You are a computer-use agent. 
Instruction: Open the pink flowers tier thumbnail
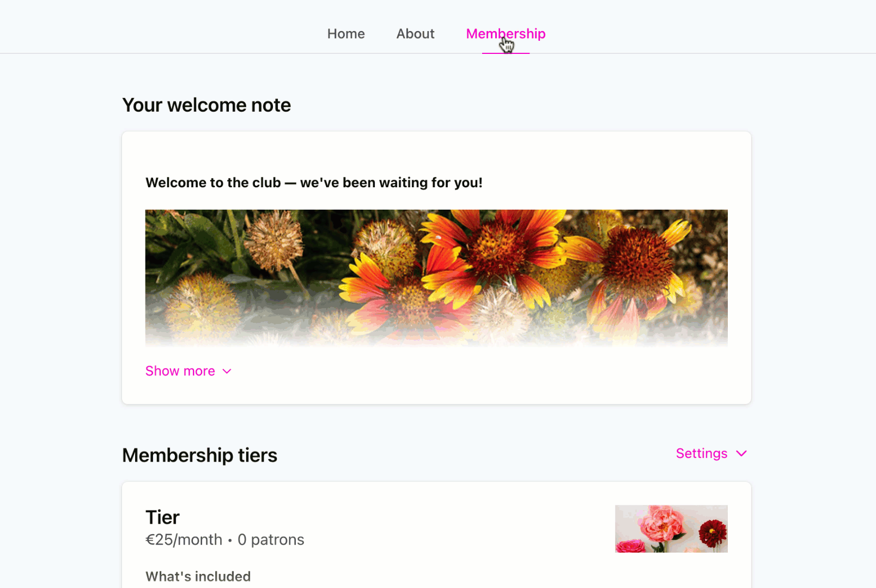click(x=671, y=529)
